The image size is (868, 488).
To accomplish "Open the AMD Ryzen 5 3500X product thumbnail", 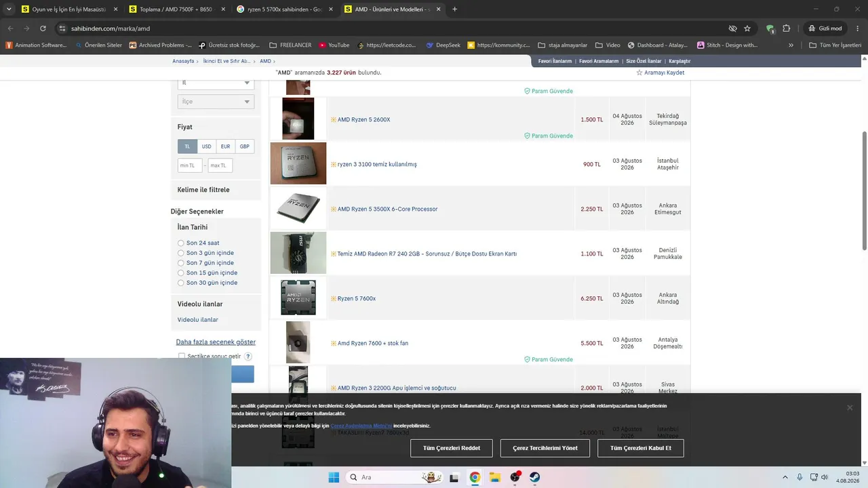I will [x=298, y=208].
